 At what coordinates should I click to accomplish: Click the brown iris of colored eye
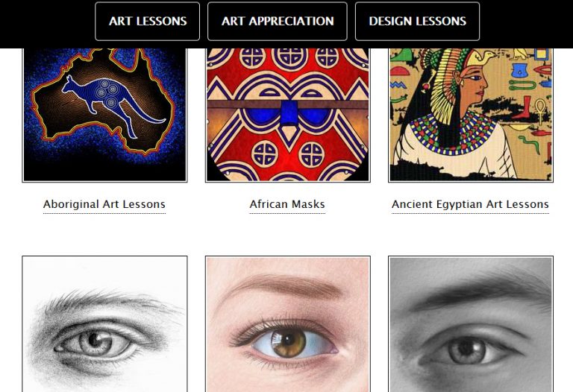[x=288, y=343]
